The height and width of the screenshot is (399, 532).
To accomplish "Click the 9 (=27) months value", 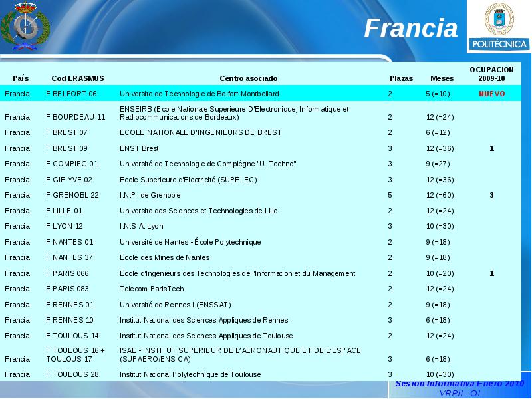I will coord(438,164).
